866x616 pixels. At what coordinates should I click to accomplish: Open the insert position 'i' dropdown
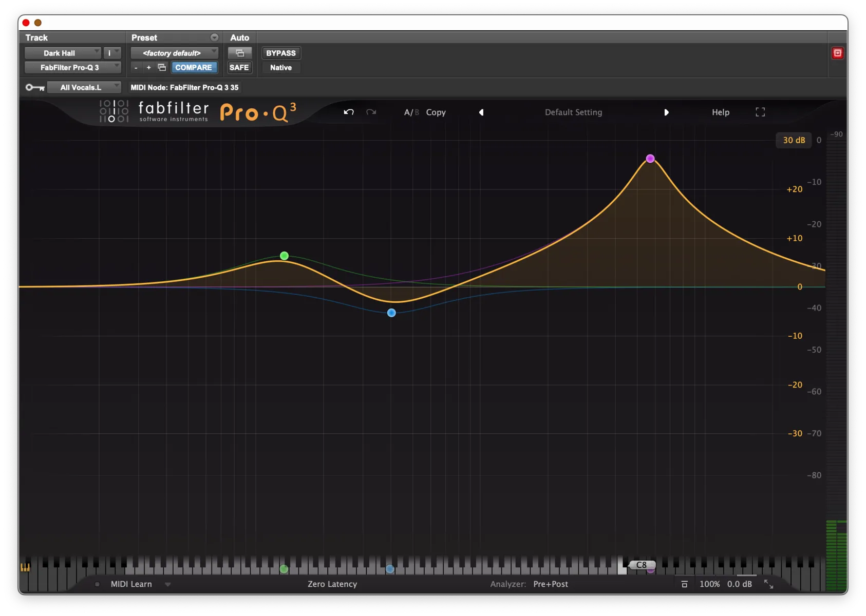click(x=112, y=53)
